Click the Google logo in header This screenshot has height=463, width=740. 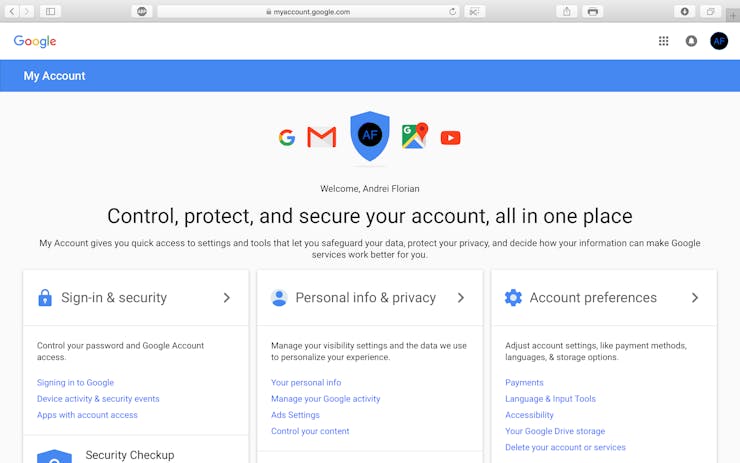point(35,42)
